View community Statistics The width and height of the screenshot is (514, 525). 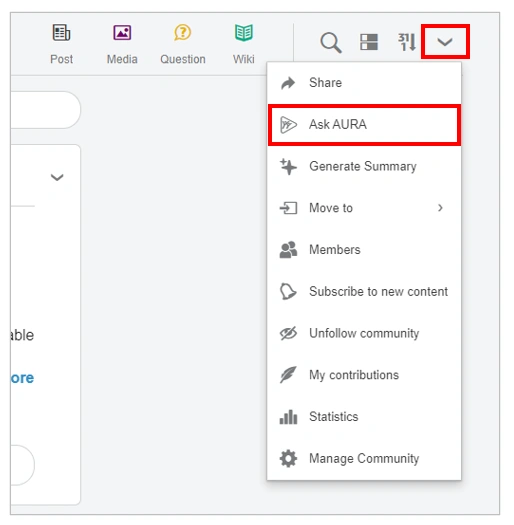pos(364,417)
